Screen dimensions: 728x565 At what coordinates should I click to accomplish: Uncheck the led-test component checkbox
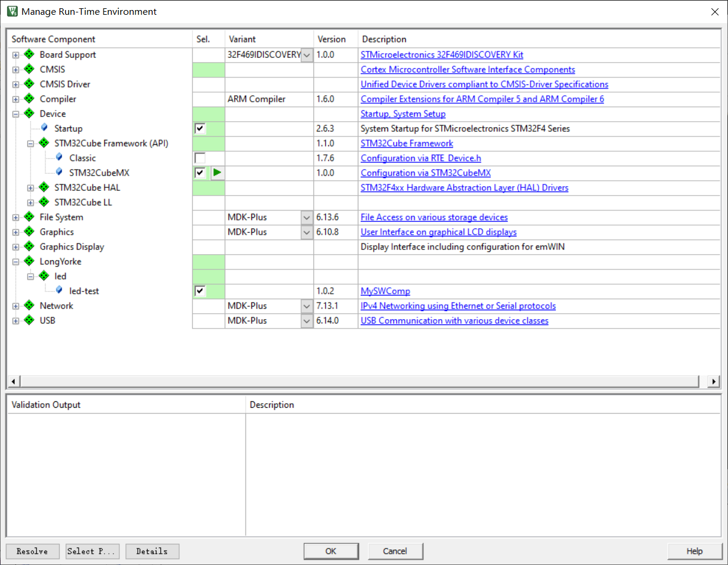tap(200, 291)
